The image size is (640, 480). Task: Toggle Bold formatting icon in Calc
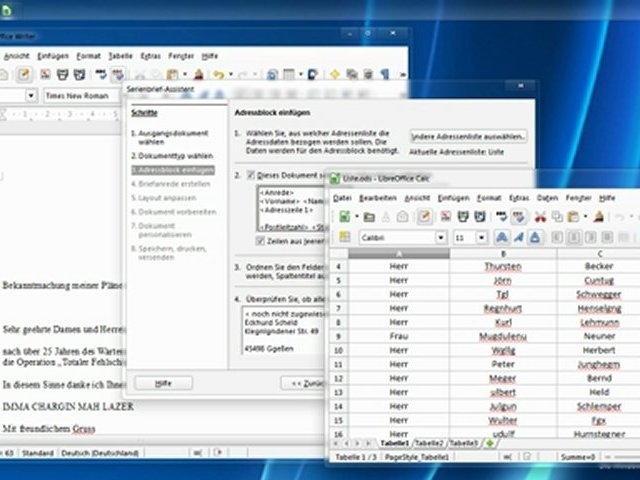click(x=501, y=238)
